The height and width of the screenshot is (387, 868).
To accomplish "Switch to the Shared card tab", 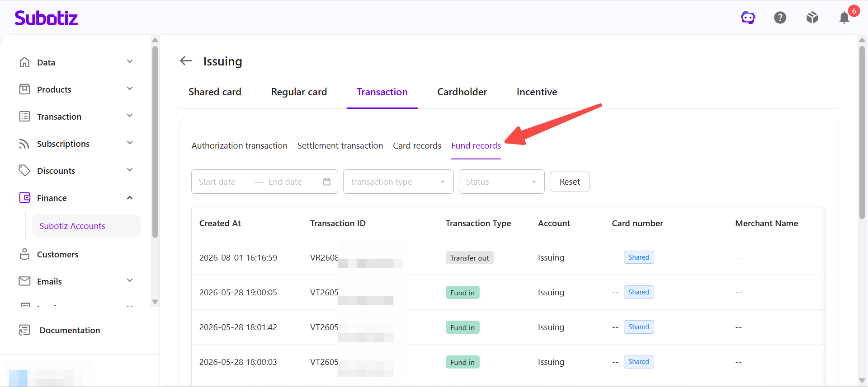I will [x=215, y=92].
